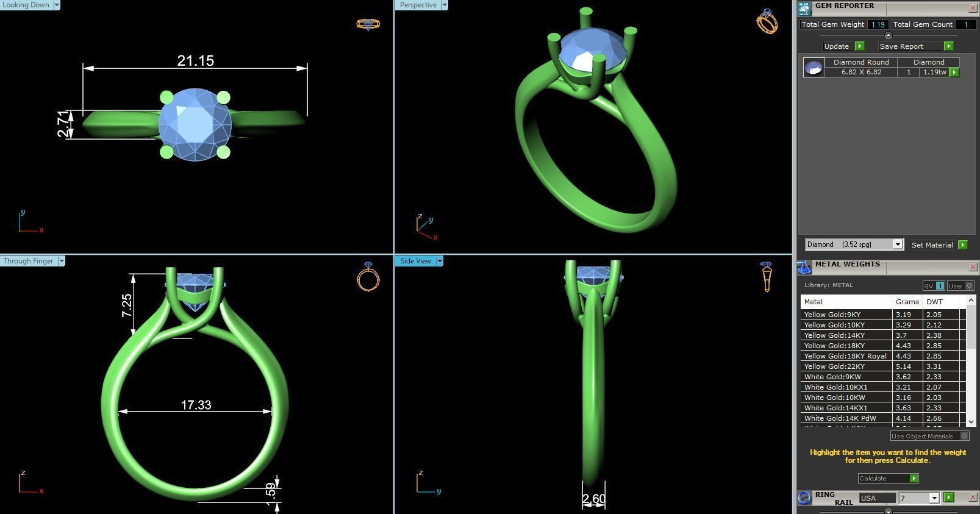The width and height of the screenshot is (980, 514).
Task: Click the Metal Weights scale icon
Action: [804, 267]
